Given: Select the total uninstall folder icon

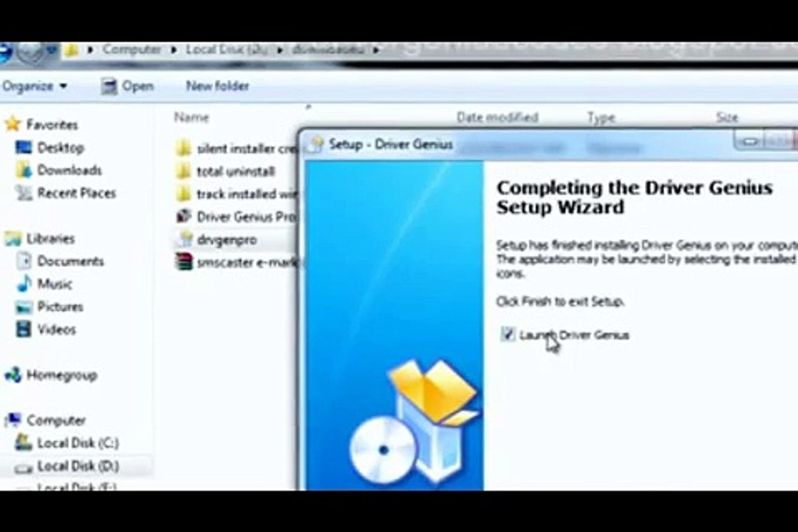Looking at the screenshot, I should pyautogui.click(x=184, y=171).
